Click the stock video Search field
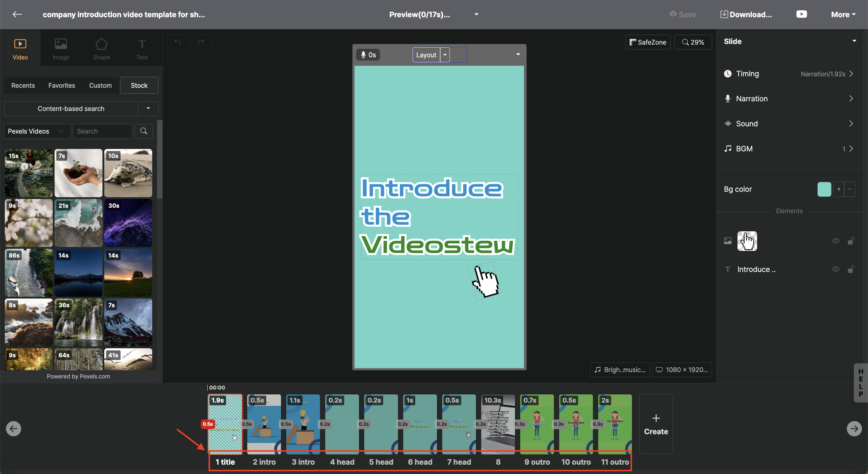 click(x=102, y=131)
